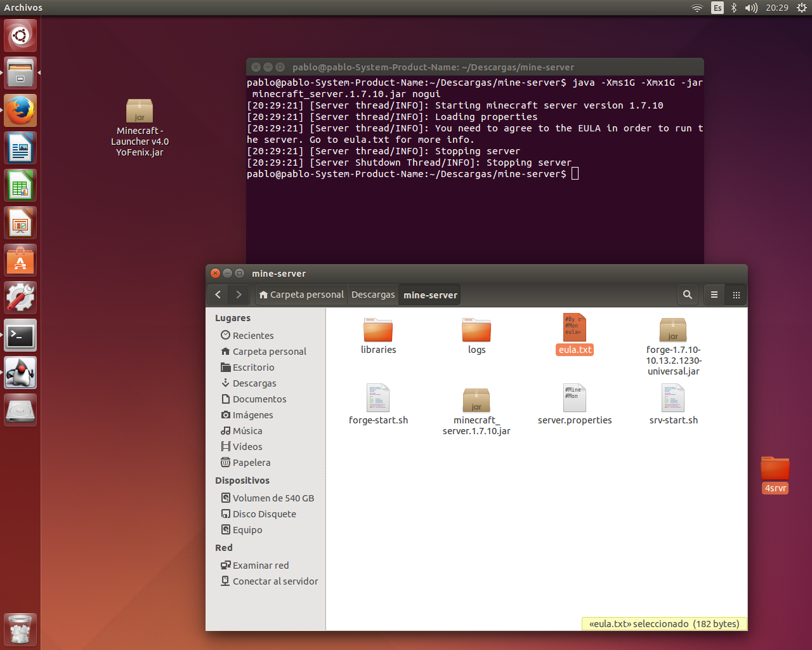Open the disk drive icon in the dock

click(20, 410)
